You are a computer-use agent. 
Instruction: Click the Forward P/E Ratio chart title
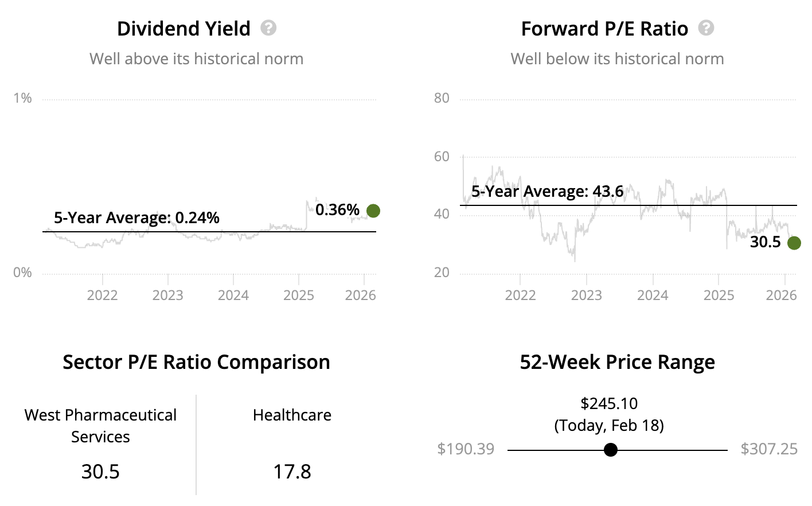click(x=604, y=29)
